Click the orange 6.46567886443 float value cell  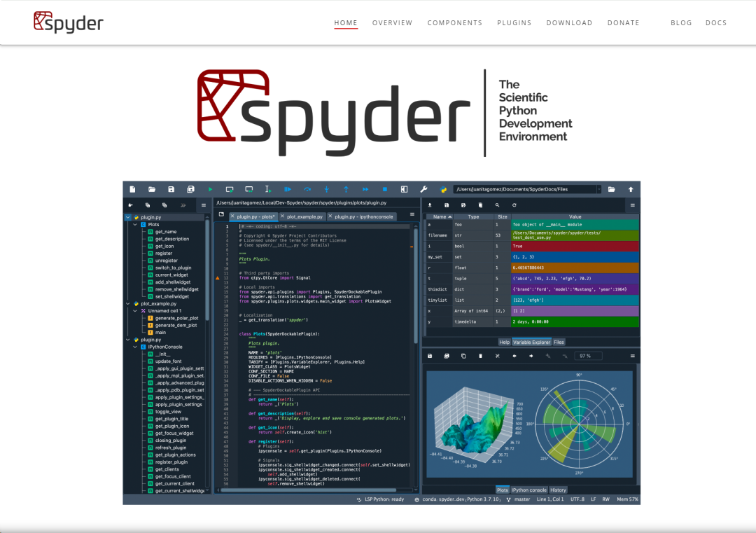point(575,268)
